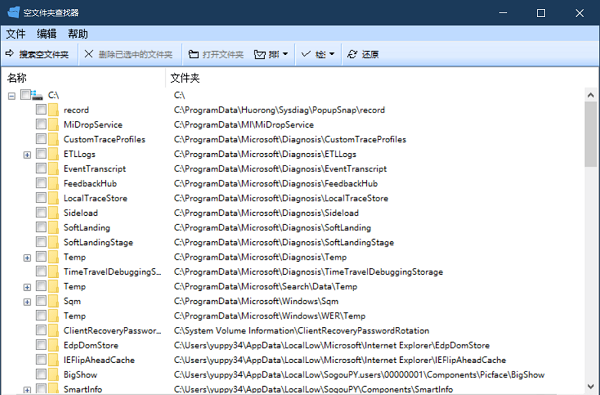
Task: Select the LocalTraceStore row name
Action: 95,198
